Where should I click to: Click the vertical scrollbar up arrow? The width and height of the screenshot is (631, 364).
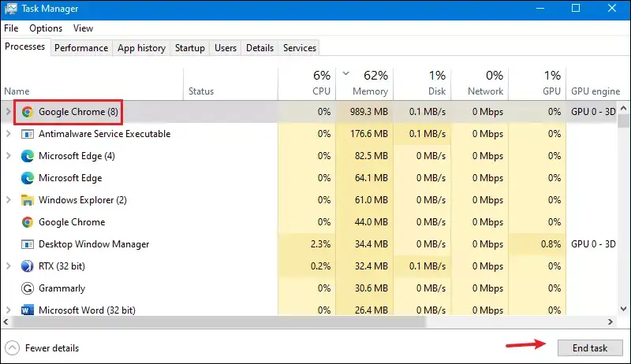[x=623, y=108]
